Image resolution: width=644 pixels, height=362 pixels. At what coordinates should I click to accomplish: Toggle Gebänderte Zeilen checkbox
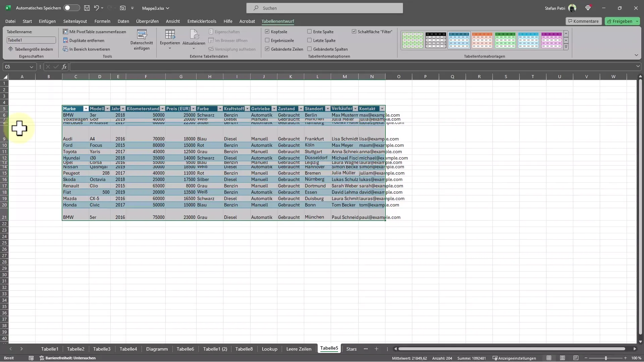[267, 49]
